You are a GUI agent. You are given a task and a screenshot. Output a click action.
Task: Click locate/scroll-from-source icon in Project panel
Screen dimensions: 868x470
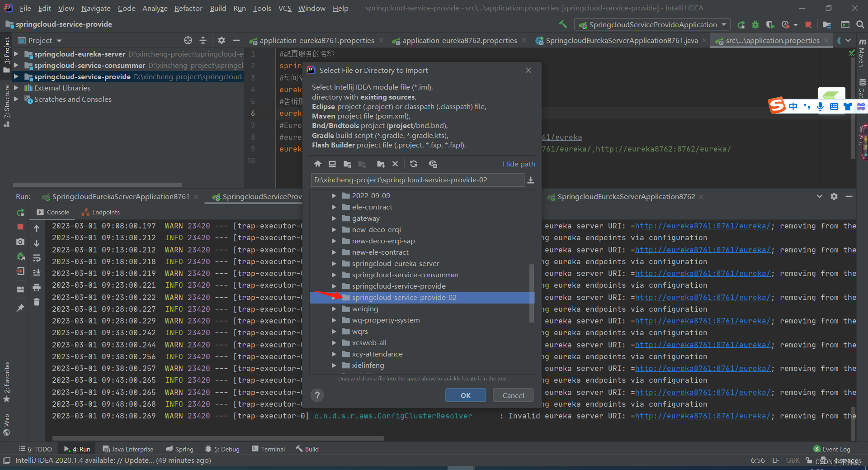pyautogui.click(x=188, y=40)
